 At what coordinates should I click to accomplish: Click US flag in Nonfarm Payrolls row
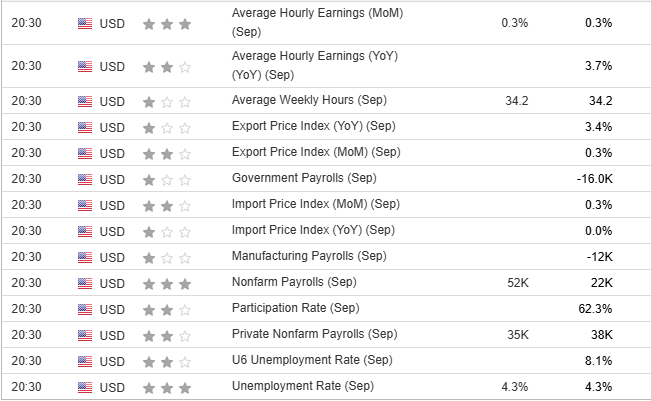(84, 282)
